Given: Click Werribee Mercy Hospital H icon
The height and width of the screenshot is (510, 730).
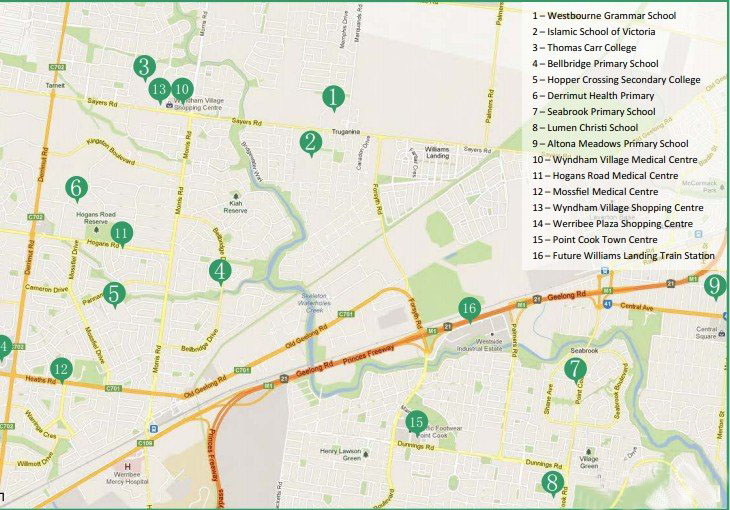Looking at the screenshot, I should tap(127, 466).
